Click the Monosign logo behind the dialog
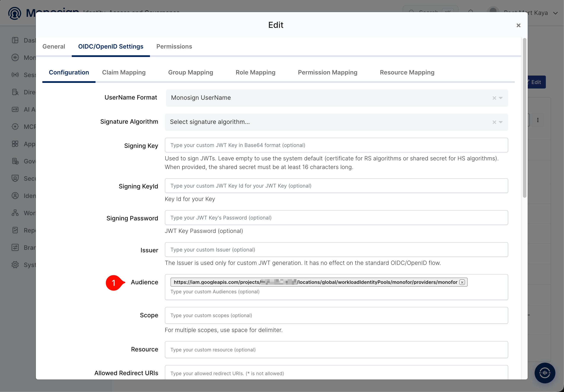The image size is (564, 392). click(15, 13)
